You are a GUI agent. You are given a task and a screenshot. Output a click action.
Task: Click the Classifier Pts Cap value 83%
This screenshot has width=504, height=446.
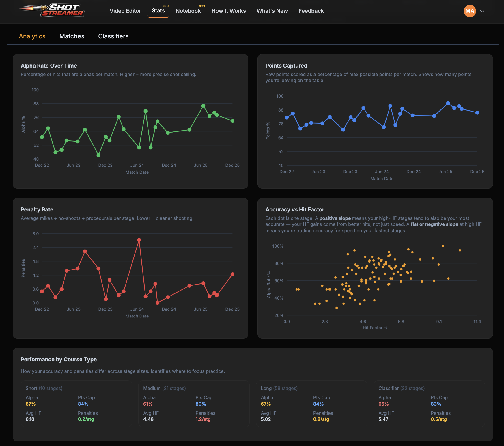point(436,404)
